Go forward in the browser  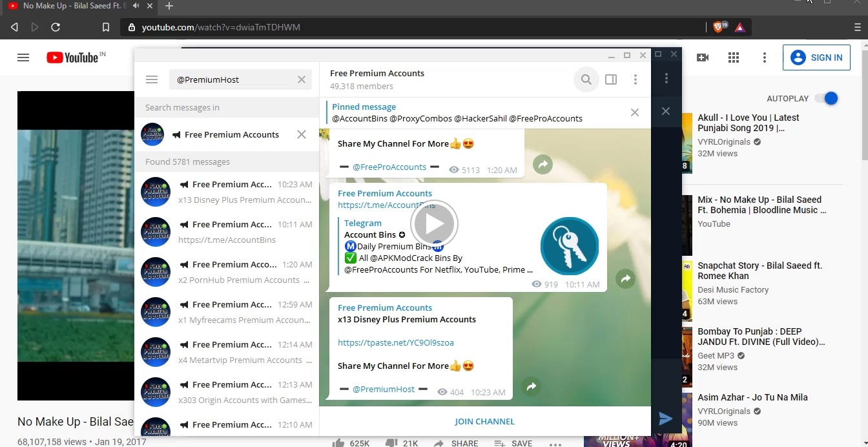[35, 27]
